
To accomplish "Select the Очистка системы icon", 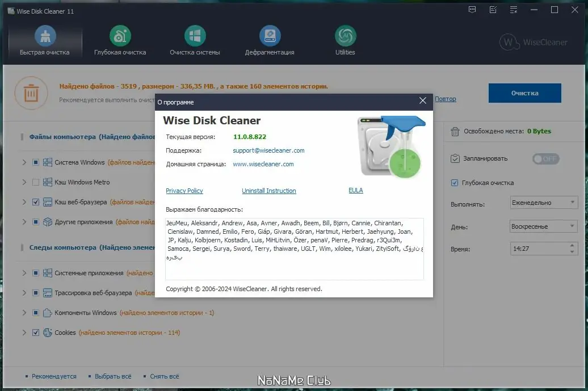I will pyautogui.click(x=195, y=35).
